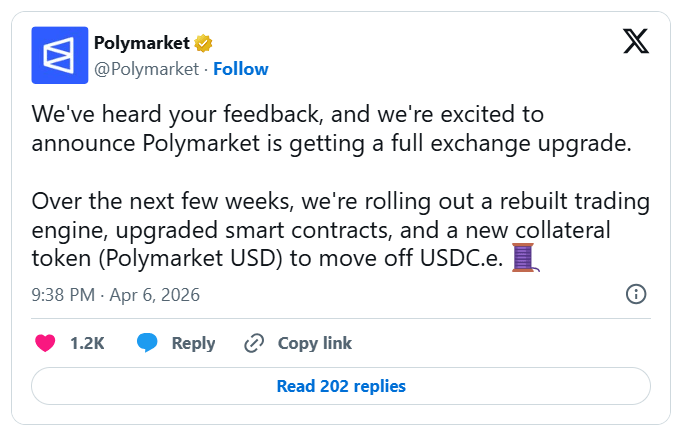Open the 9:38 PM Apr 6, 2026 timestamp
The image size is (682, 436).
coord(116,294)
